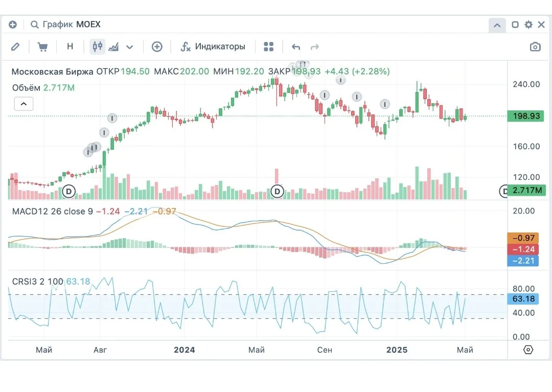Open the Индикаторы indicators menu
Image resolution: width=552 pixels, height=392 pixels.
tap(213, 47)
